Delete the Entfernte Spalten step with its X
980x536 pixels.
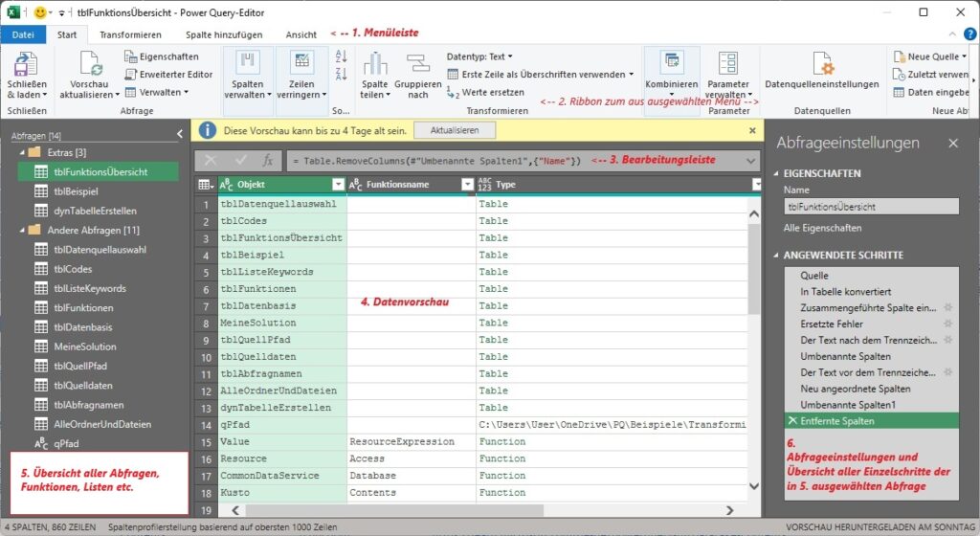[x=792, y=421]
